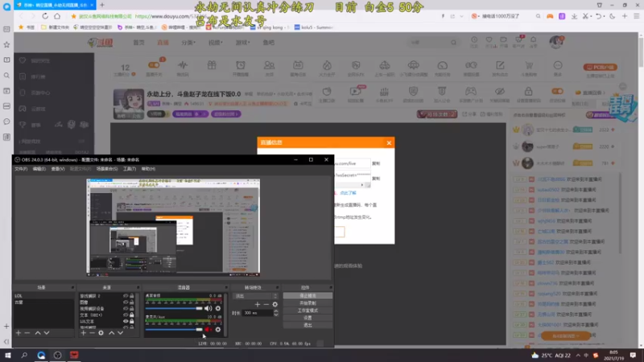Open the 查看(V) menu in OBS
The height and width of the screenshot is (362, 644).
click(58, 169)
